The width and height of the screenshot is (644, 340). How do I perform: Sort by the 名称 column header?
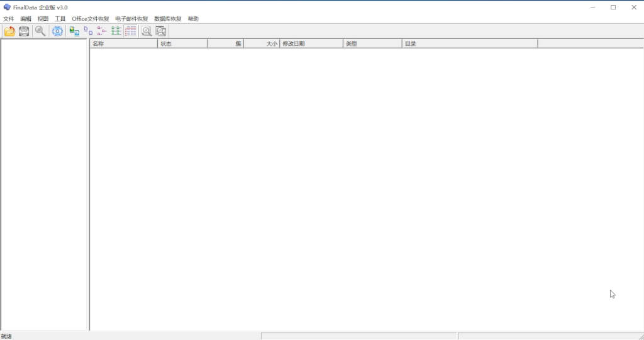[124, 43]
